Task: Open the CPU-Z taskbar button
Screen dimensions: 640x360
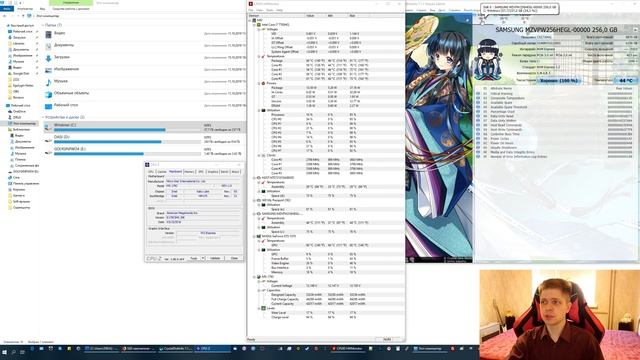Action: pyautogui.click(x=213, y=349)
